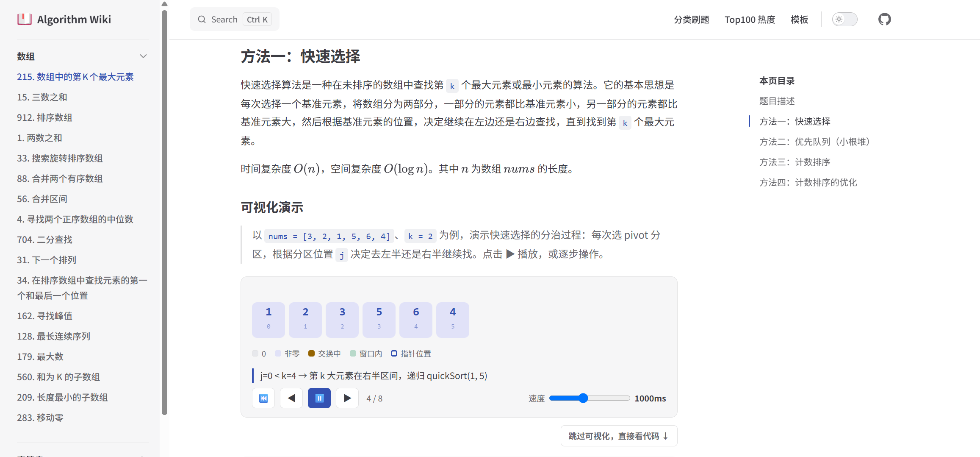Viewport: 980px width, 457px height.
Task: Jump to 方法四：计数排序的优化 in outline
Action: click(808, 182)
